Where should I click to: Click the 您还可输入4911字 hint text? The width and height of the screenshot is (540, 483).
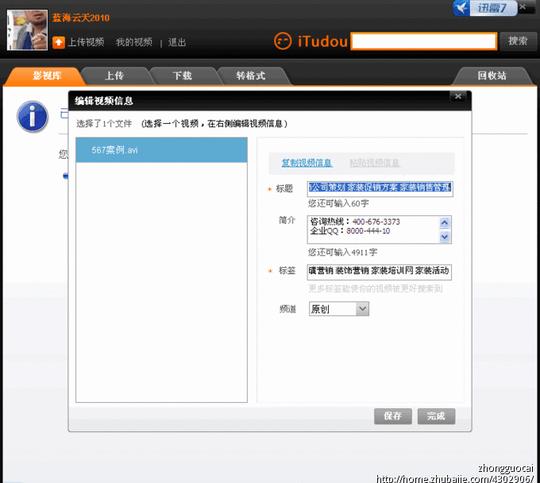point(342,253)
